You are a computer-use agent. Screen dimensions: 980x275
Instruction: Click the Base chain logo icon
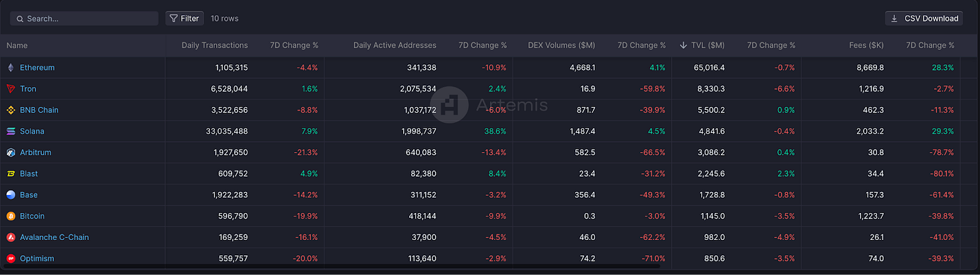point(11,195)
